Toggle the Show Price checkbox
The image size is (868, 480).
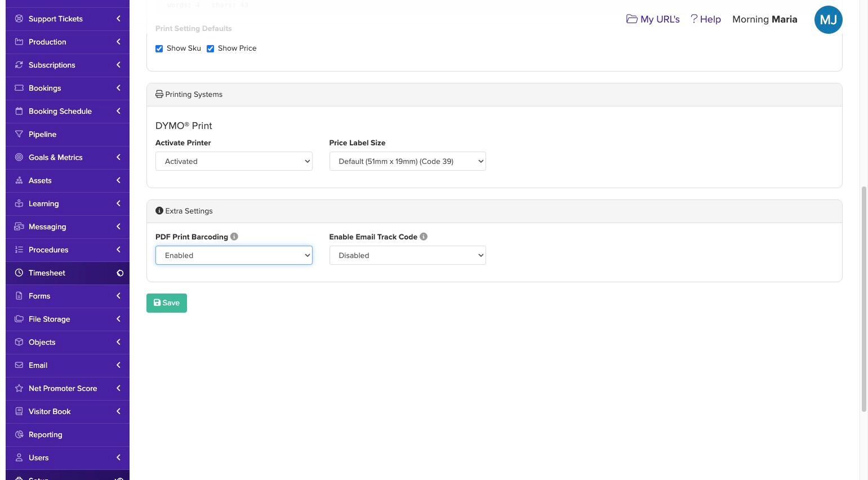pyautogui.click(x=211, y=48)
